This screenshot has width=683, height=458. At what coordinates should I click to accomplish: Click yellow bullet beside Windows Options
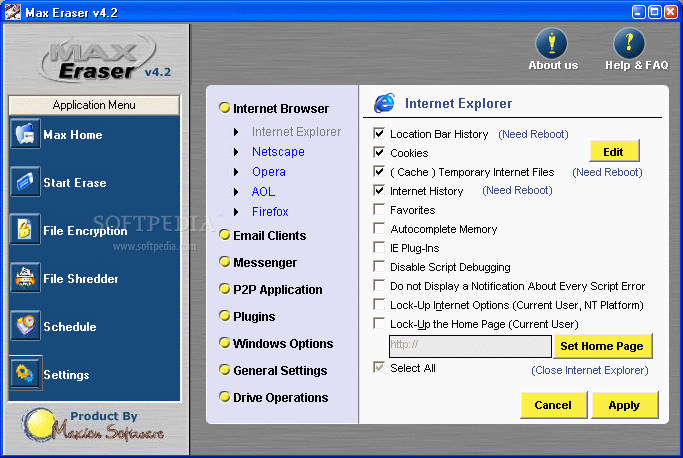click(x=224, y=343)
